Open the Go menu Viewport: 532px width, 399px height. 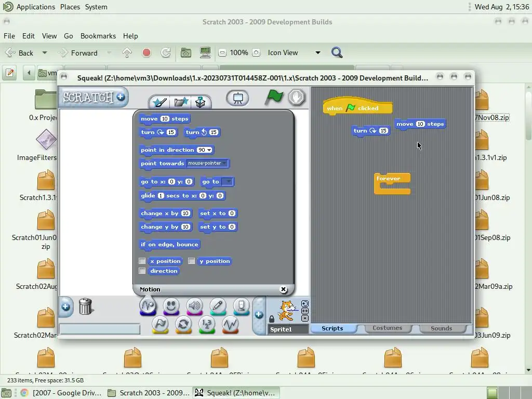[x=68, y=36]
